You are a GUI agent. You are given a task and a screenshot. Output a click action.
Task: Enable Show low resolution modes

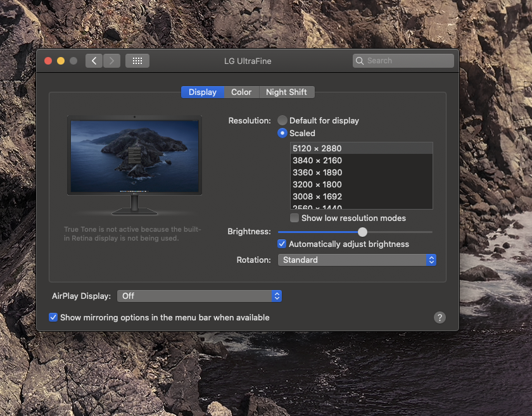pos(294,218)
